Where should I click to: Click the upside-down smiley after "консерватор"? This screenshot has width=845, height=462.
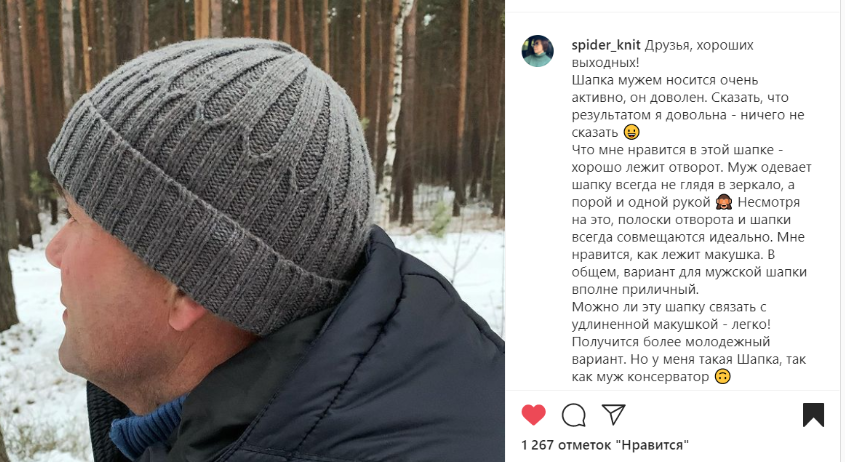tap(723, 376)
